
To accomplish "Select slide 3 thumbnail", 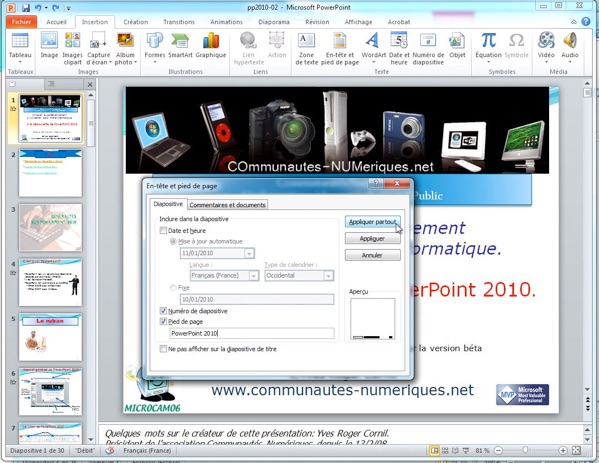I will pyautogui.click(x=50, y=227).
